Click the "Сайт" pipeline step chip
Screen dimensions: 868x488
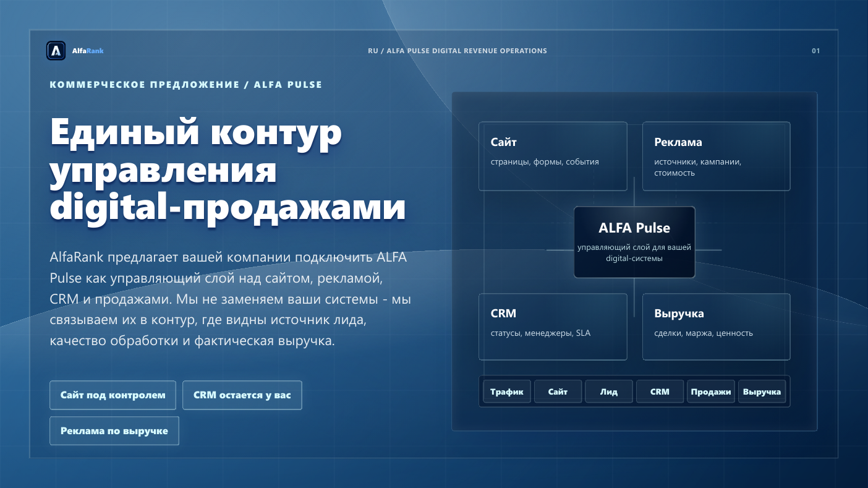tap(558, 392)
